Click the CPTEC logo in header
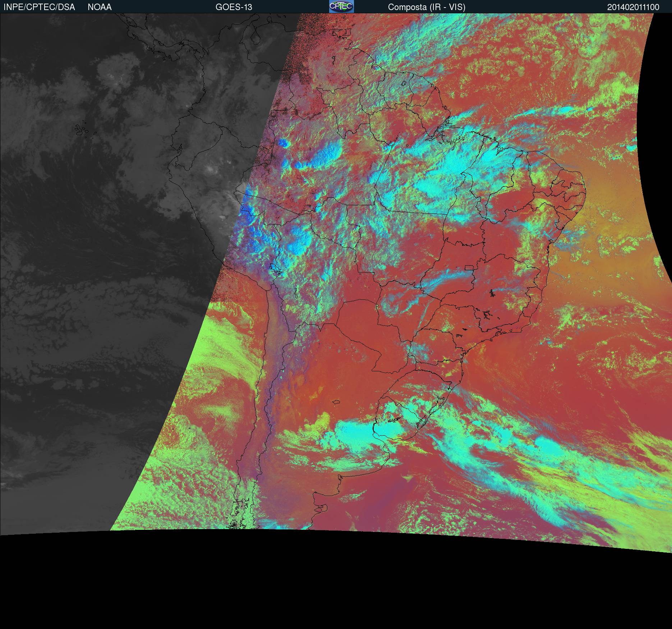This screenshot has width=672, height=629. pos(341,6)
